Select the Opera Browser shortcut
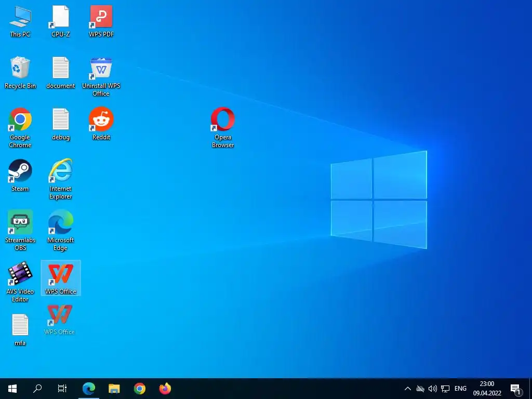The width and height of the screenshot is (532, 399). pyautogui.click(x=223, y=128)
